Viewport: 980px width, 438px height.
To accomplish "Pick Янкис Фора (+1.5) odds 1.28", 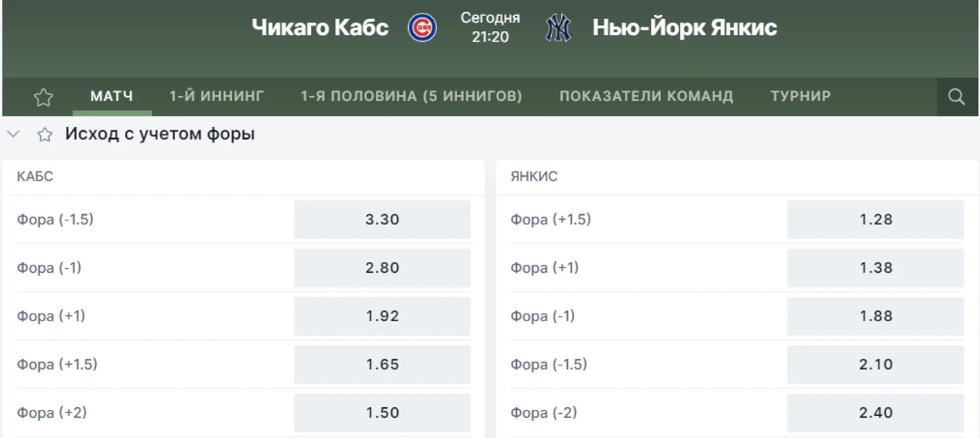I will pyautogui.click(x=875, y=220).
